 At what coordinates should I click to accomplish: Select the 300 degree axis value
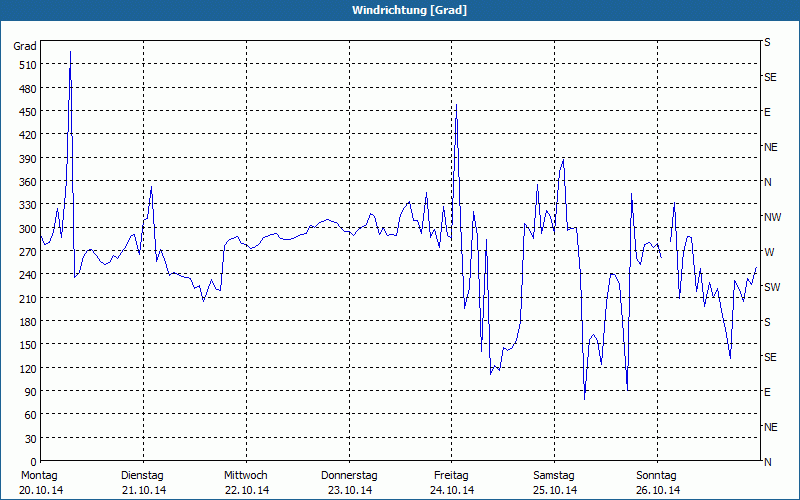(28, 229)
